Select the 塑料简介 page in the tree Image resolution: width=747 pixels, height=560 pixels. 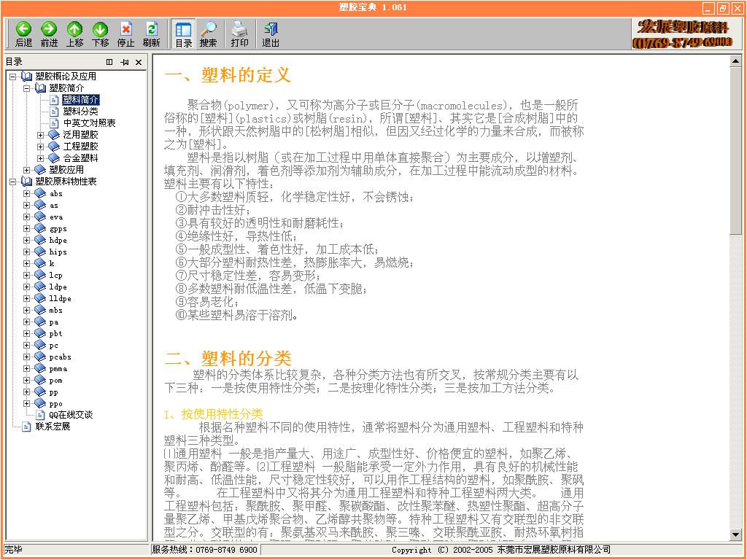pos(80,99)
